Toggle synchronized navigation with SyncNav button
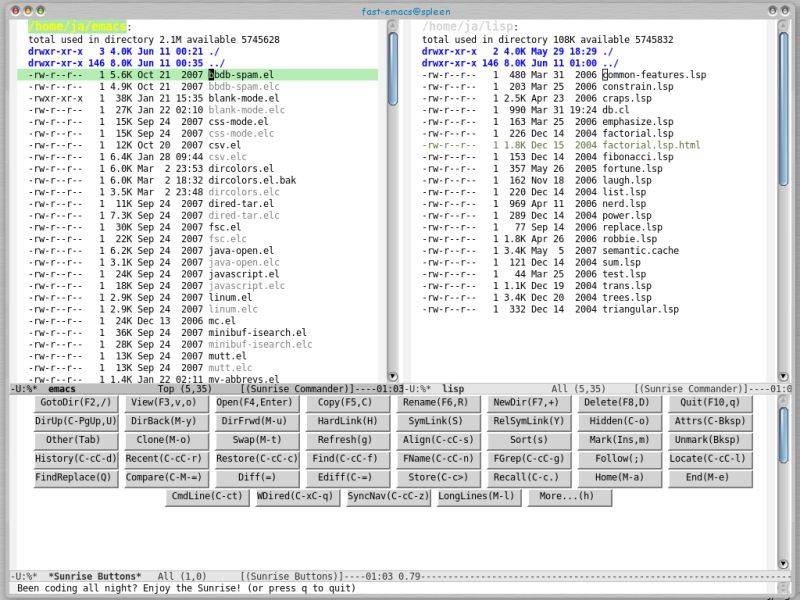 click(x=389, y=496)
